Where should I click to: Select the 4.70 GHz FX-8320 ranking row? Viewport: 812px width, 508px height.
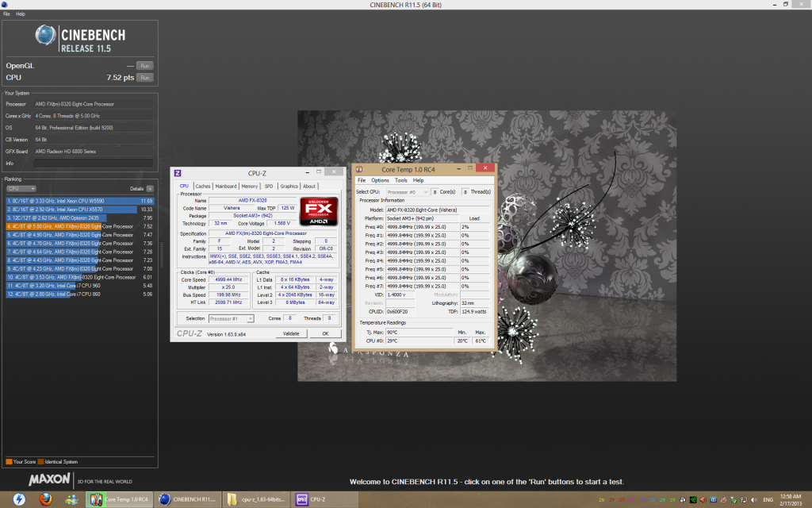(80, 243)
